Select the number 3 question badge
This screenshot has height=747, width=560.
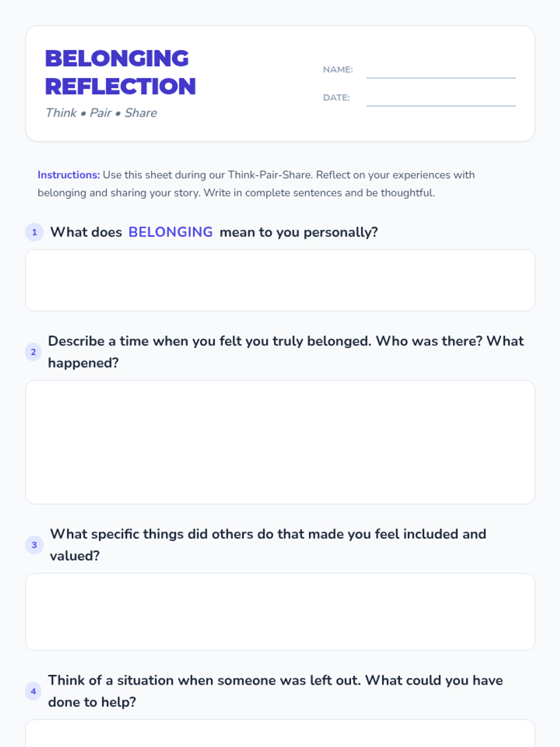click(35, 545)
